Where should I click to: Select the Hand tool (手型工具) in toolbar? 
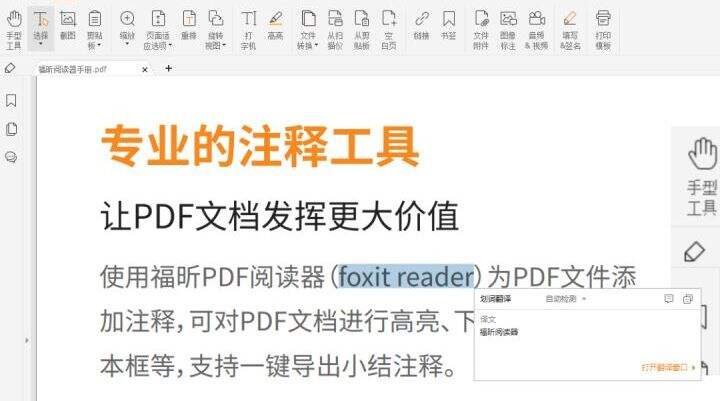(14, 29)
